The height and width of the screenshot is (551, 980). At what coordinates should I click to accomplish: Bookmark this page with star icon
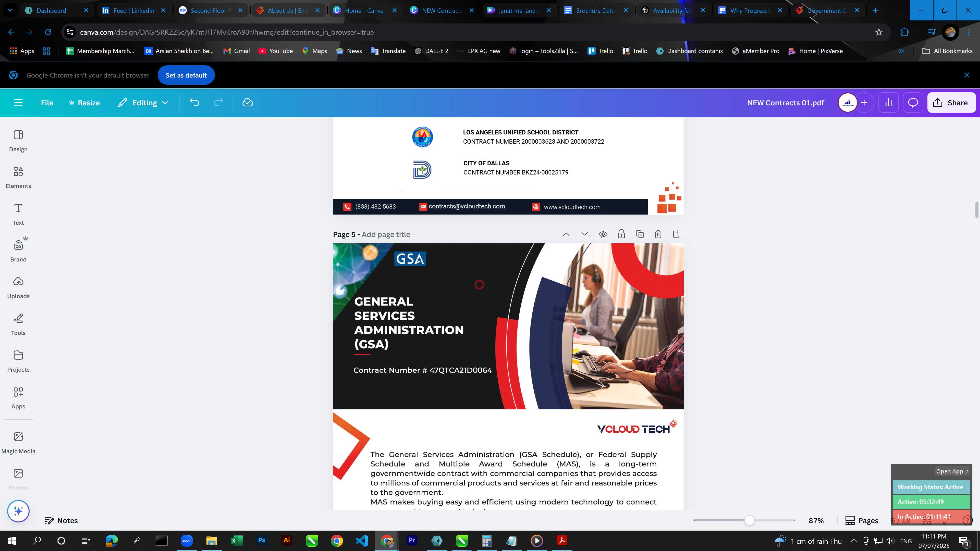878,32
